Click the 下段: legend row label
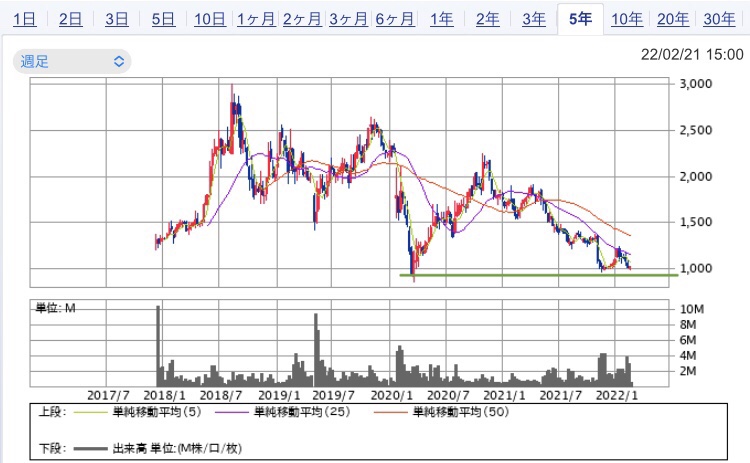 pos(52,449)
